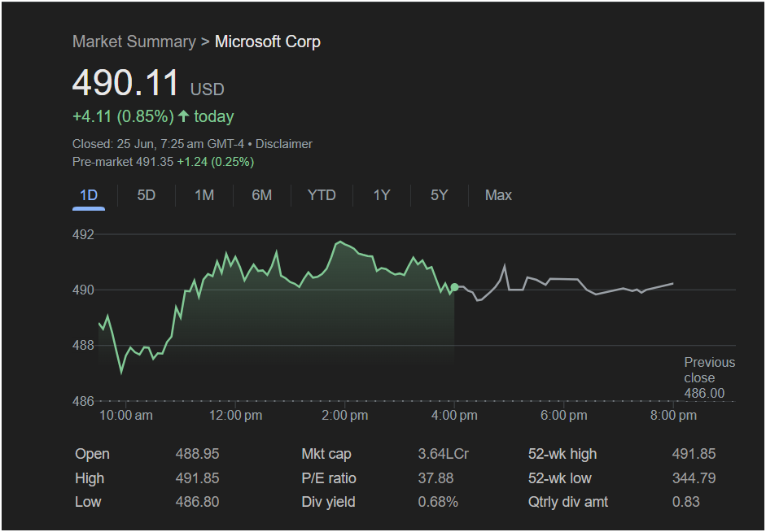Screen dimensions: 766x532
Task: Click the USD currency label
Action: coord(207,89)
